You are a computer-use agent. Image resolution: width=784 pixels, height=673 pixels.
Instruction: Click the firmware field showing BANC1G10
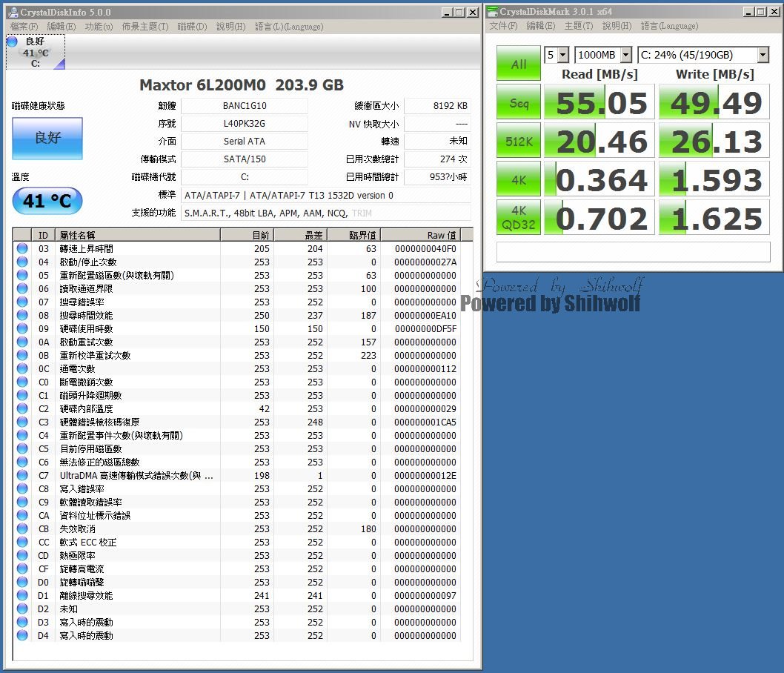click(x=245, y=106)
